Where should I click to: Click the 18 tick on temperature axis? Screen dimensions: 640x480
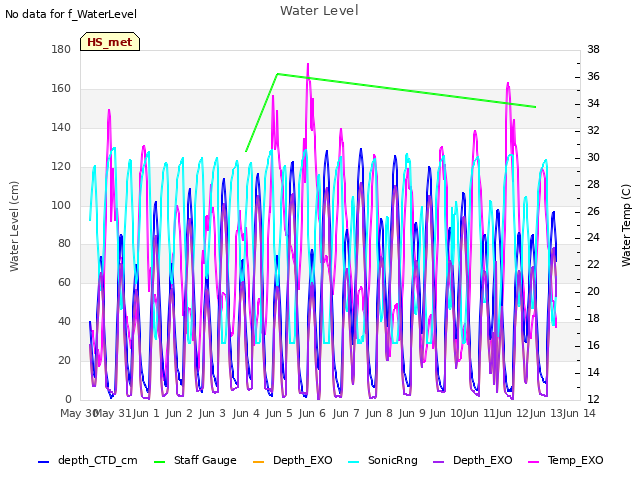tap(593, 318)
